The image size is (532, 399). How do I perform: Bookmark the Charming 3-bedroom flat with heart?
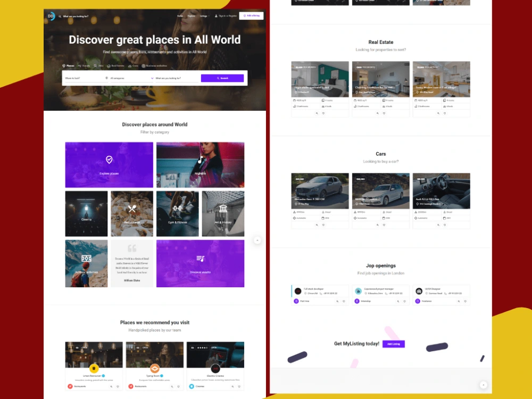click(x=384, y=113)
